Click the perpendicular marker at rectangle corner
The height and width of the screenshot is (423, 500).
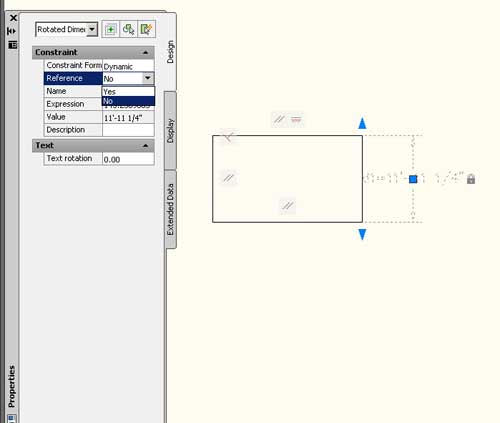point(229,136)
